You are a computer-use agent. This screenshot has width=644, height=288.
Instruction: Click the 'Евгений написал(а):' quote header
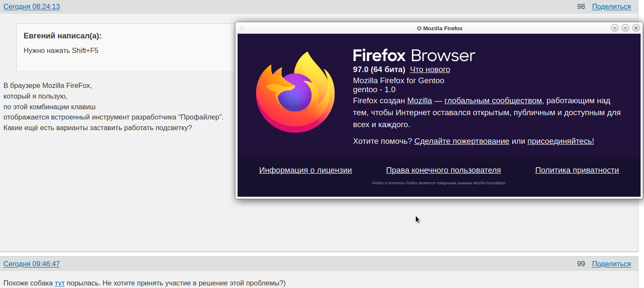(x=62, y=36)
